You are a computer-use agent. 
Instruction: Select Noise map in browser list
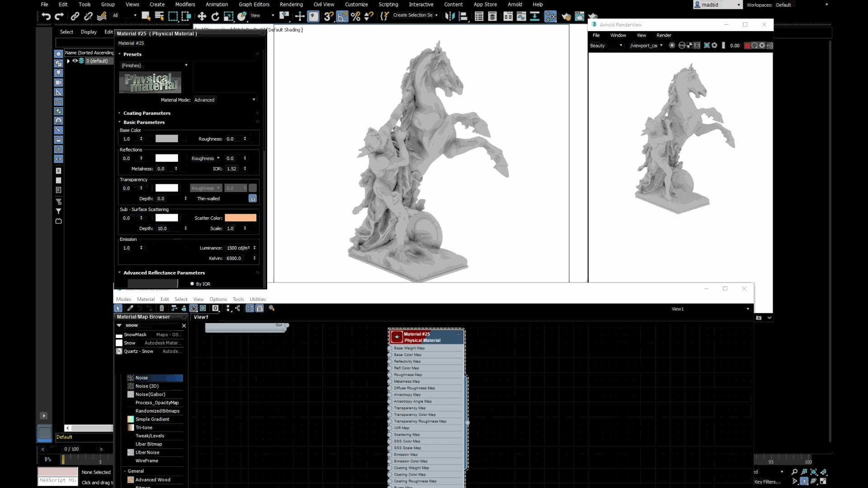(x=142, y=378)
